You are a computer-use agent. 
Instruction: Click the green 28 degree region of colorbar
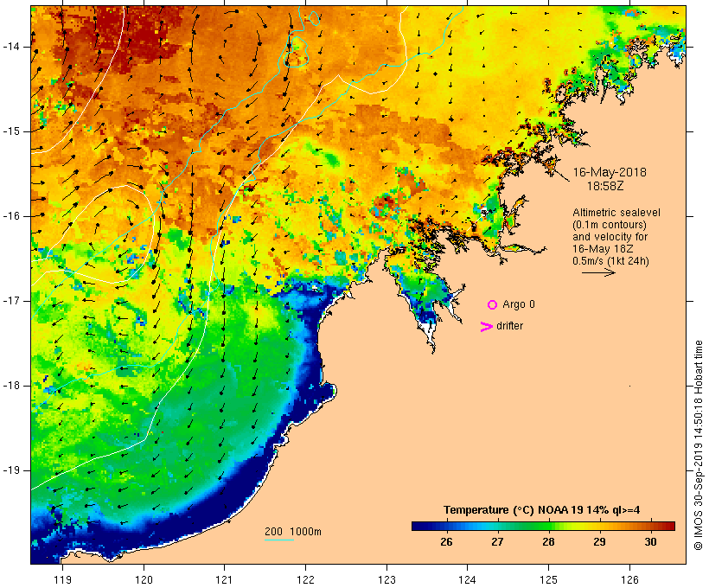click(548, 526)
